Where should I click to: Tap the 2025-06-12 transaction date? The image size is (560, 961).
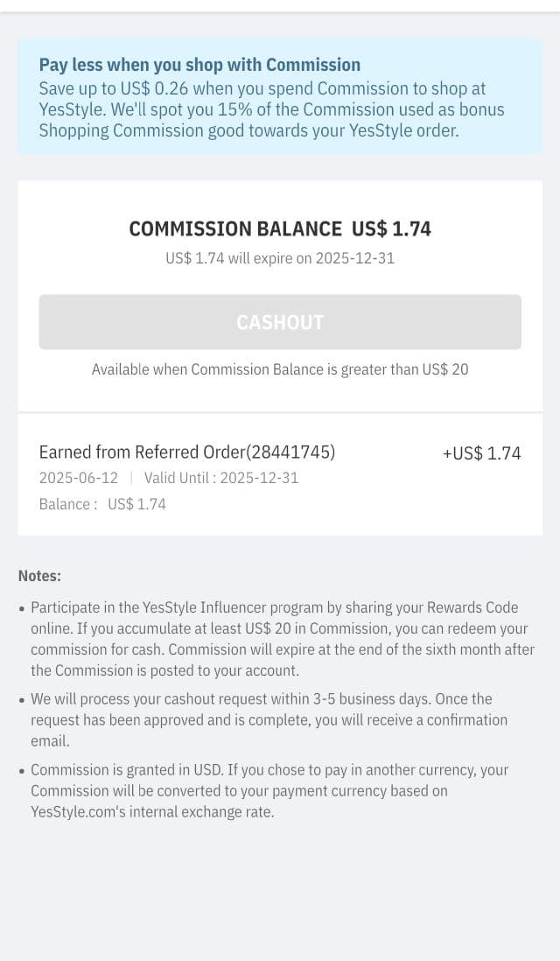coord(79,478)
